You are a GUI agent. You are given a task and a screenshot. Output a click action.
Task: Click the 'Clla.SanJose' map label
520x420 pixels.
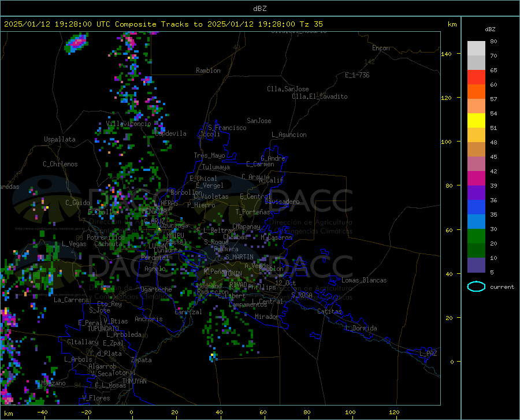(288, 89)
